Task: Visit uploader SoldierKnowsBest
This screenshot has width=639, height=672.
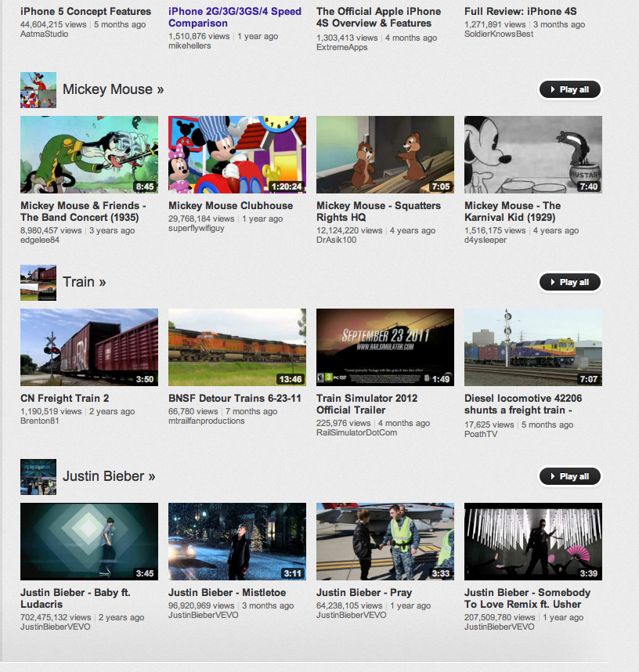Action: pyautogui.click(x=499, y=34)
